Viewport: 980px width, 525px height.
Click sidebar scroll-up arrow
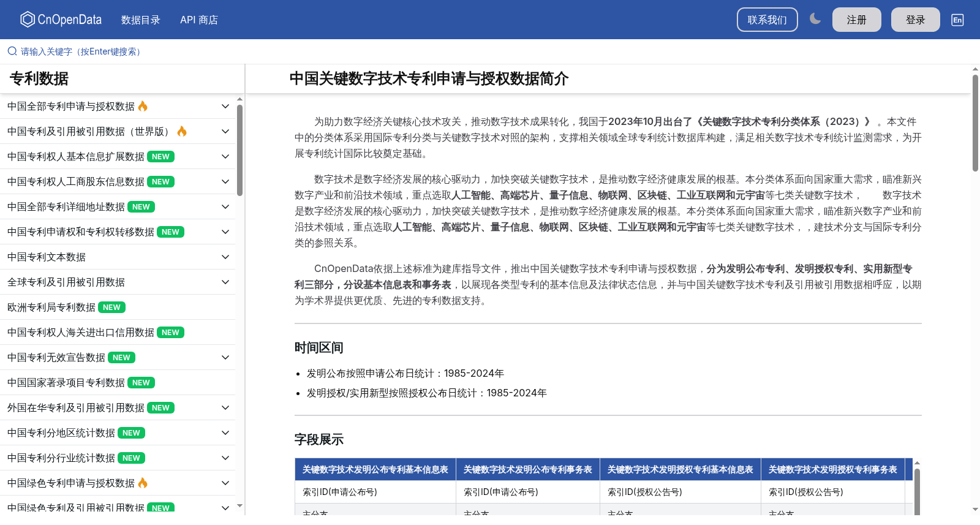240,99
